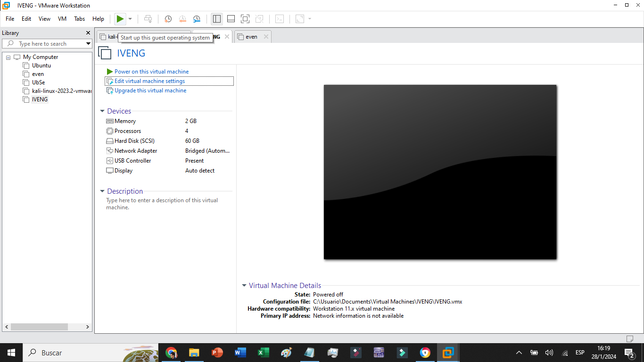The width and height of the screenshot is (644, 362).
Task: Open the Tabs menu
Action: [x=80, y=19]
